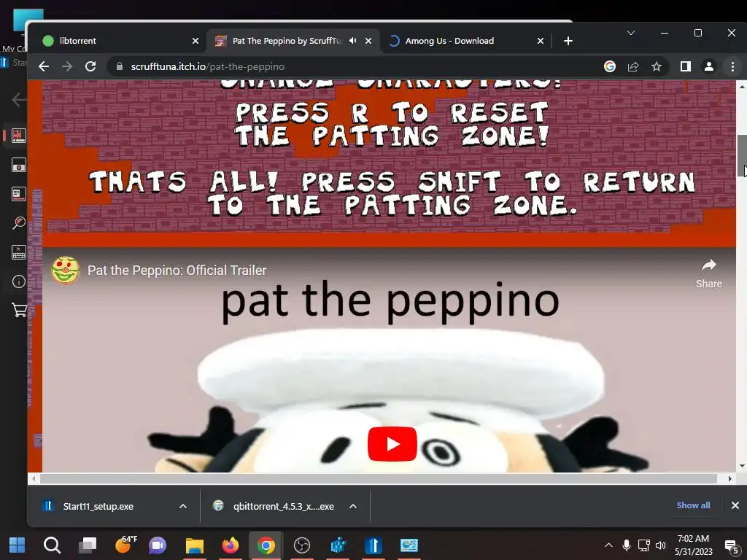Open the volume speaker tray icon
Viewport: 747px width, 560px height.
[x=660, y=545]
